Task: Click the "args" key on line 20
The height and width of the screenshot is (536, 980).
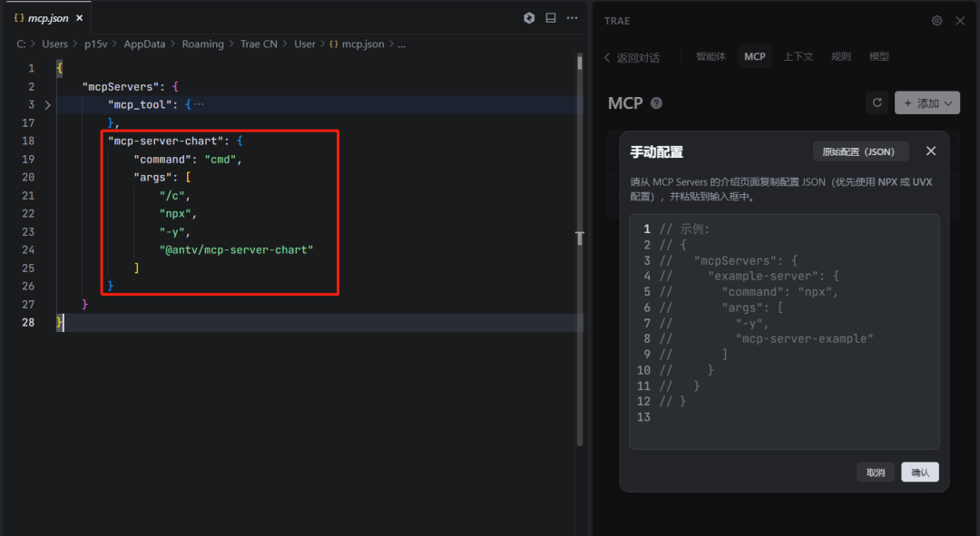Action: [x=152, y=178]
